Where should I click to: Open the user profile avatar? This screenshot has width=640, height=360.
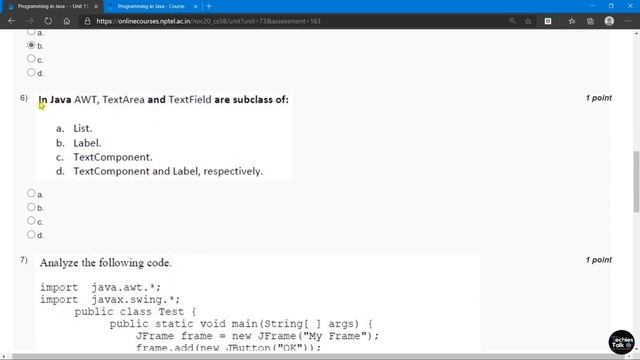(609, 21)
